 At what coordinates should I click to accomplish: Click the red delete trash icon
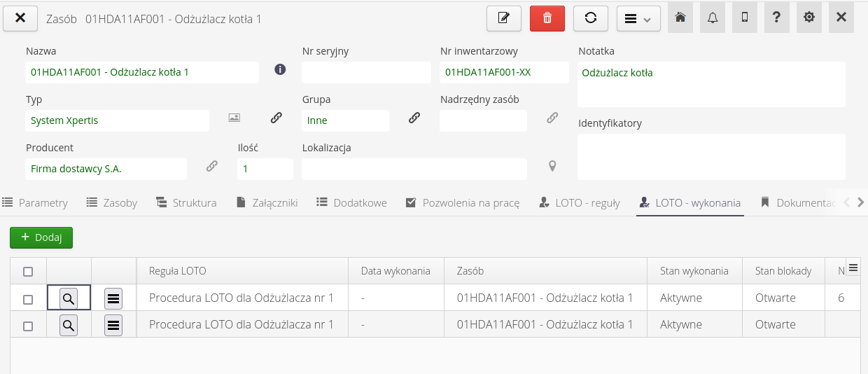(547, 18)
